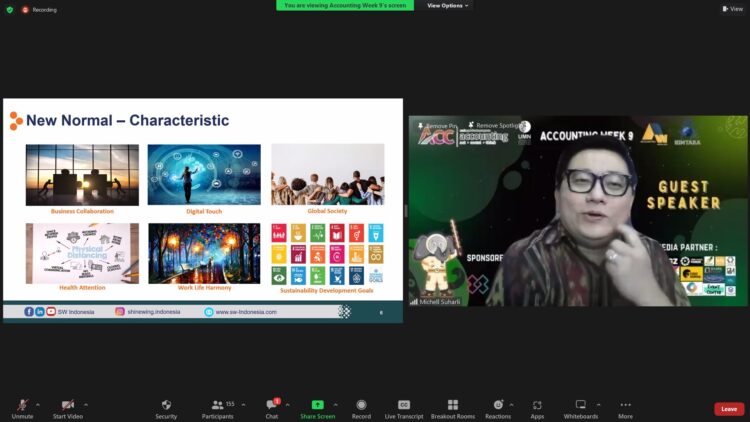Expand video options arrow beside Start Video
This screenshot has height=422, width=750.
point(86,405)
